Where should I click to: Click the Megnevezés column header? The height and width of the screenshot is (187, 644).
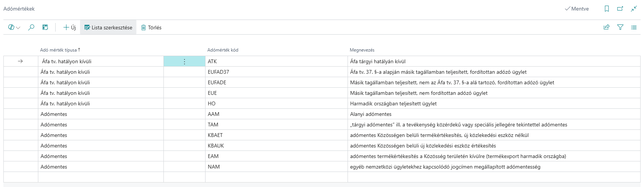pyautogui.click(x=362, y=50)
